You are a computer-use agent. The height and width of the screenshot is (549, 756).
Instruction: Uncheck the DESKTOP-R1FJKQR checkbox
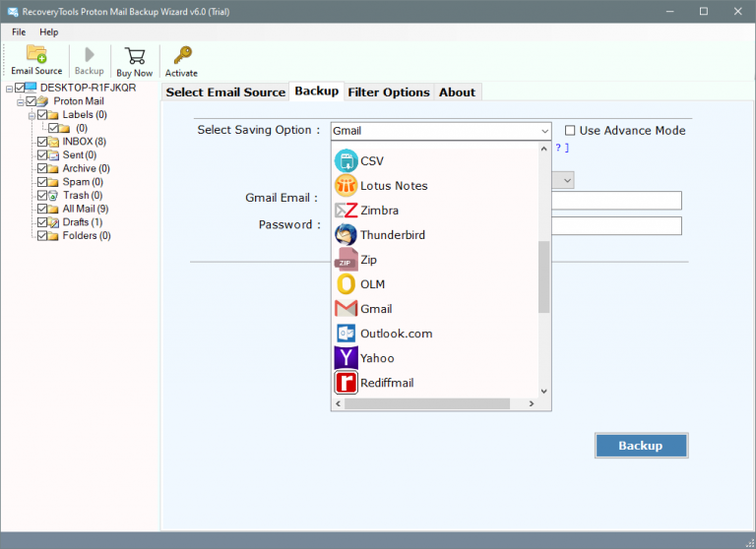20,88
